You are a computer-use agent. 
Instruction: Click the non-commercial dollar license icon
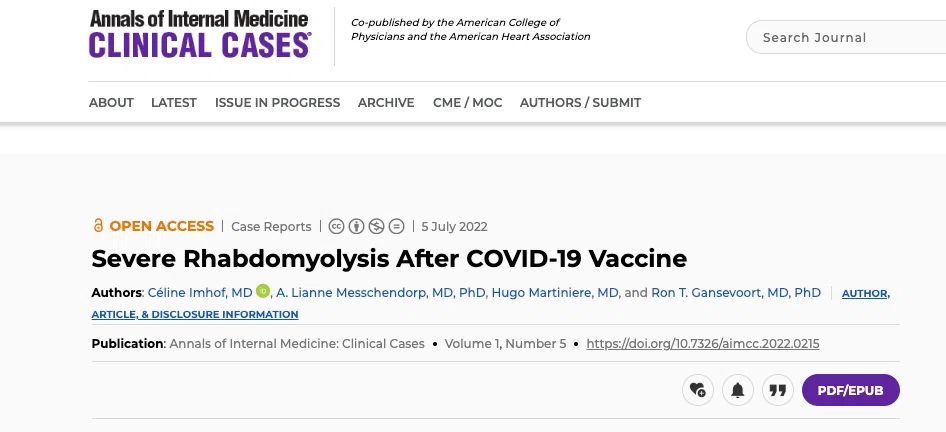(x=376, y=226)
